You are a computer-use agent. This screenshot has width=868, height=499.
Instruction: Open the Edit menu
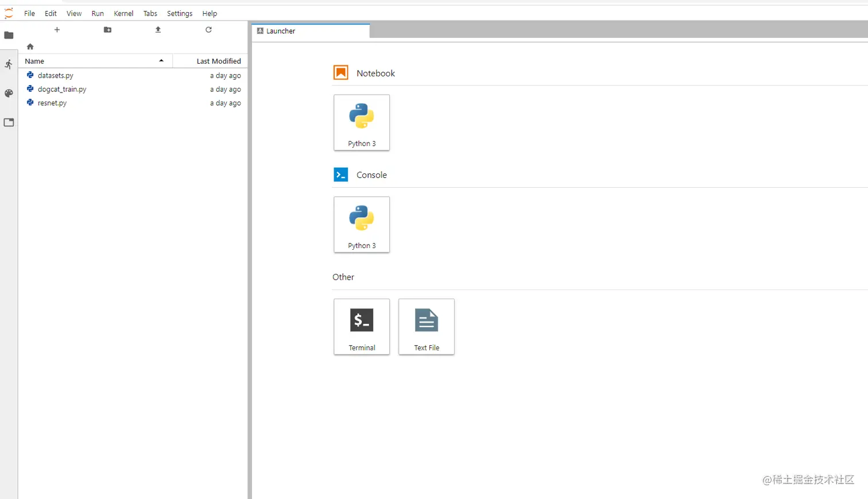51,13
